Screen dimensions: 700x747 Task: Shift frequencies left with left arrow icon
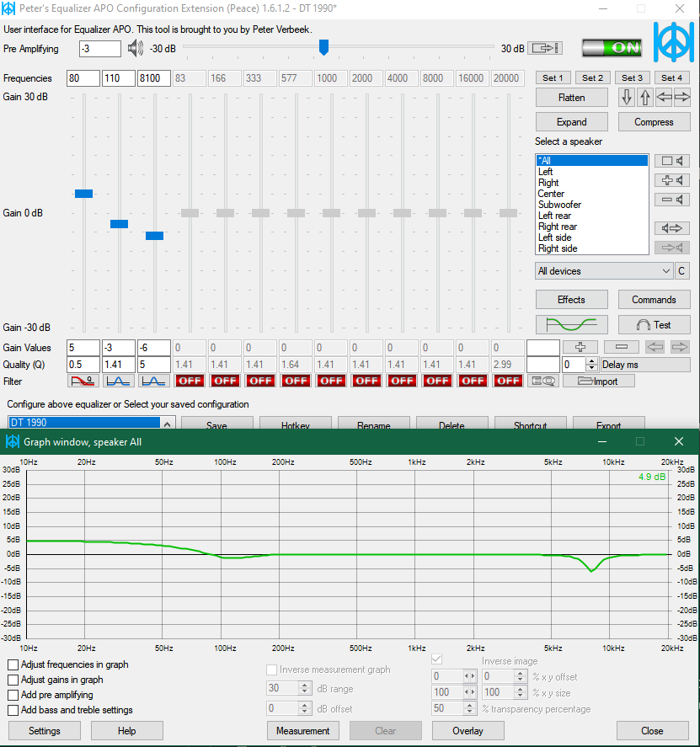coord(664,97)
